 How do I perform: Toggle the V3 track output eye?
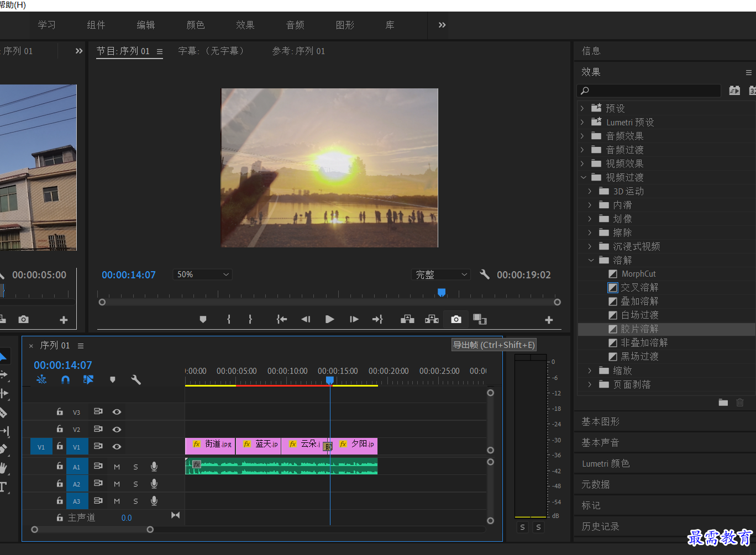coord(117,412)
